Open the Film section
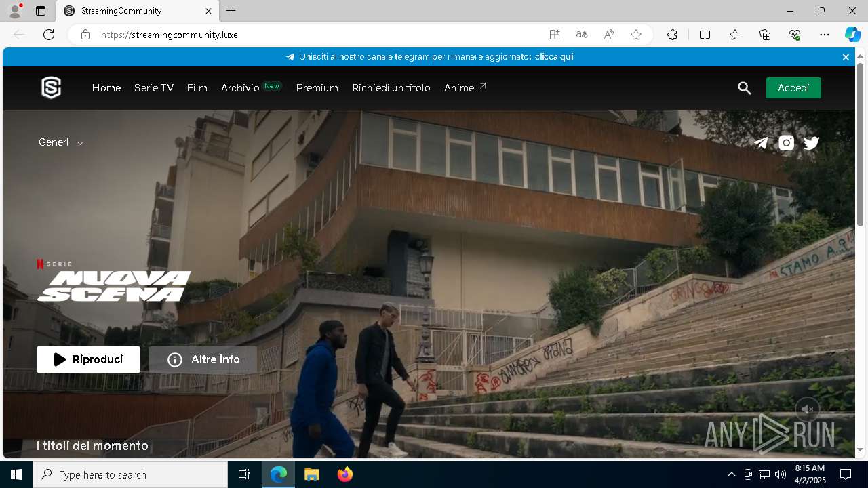 [197, 88]
